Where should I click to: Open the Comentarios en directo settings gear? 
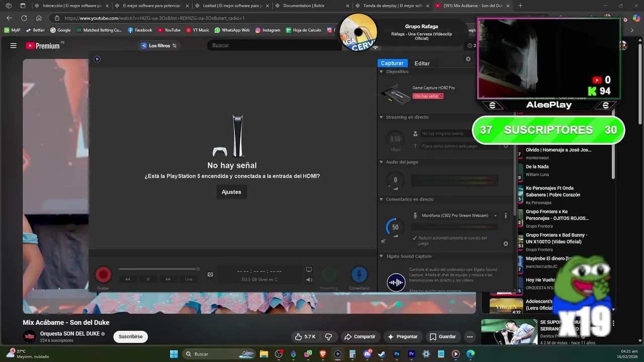tap(506, 244)
